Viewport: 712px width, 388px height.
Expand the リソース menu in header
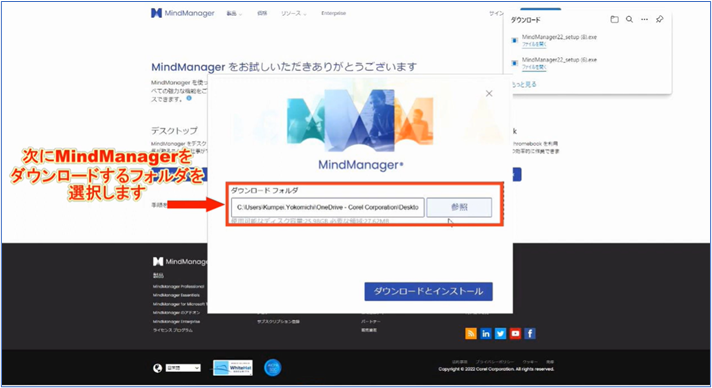click(x=293, y=14)
